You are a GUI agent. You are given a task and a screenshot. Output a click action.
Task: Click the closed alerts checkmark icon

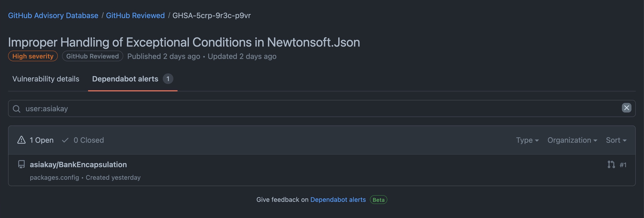click(x=65, y=140)
